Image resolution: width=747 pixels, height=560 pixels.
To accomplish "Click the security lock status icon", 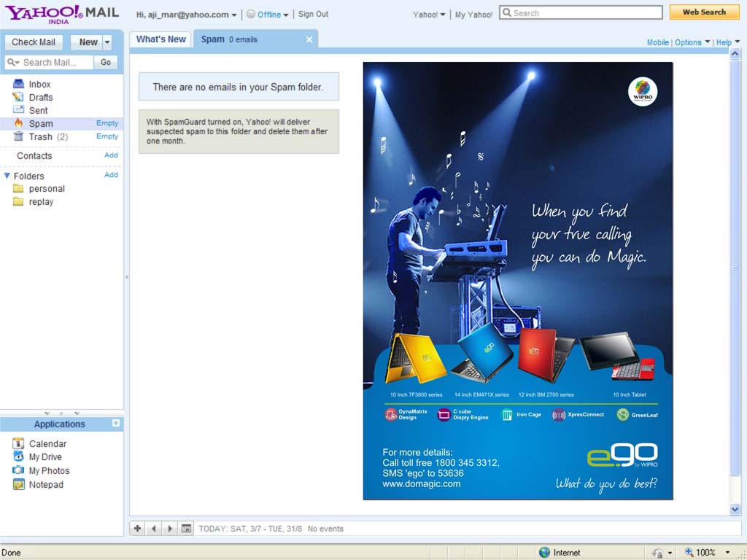I will click(658, 553).
